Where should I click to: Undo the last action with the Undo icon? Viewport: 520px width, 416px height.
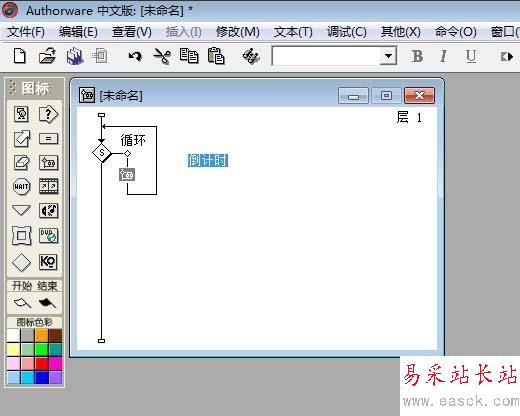(x=135, y=56)
